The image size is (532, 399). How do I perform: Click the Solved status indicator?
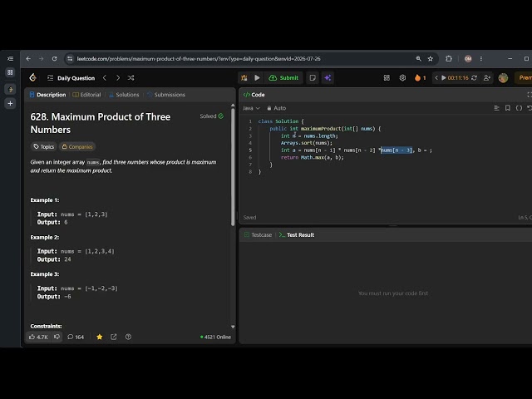click(211, 116)
